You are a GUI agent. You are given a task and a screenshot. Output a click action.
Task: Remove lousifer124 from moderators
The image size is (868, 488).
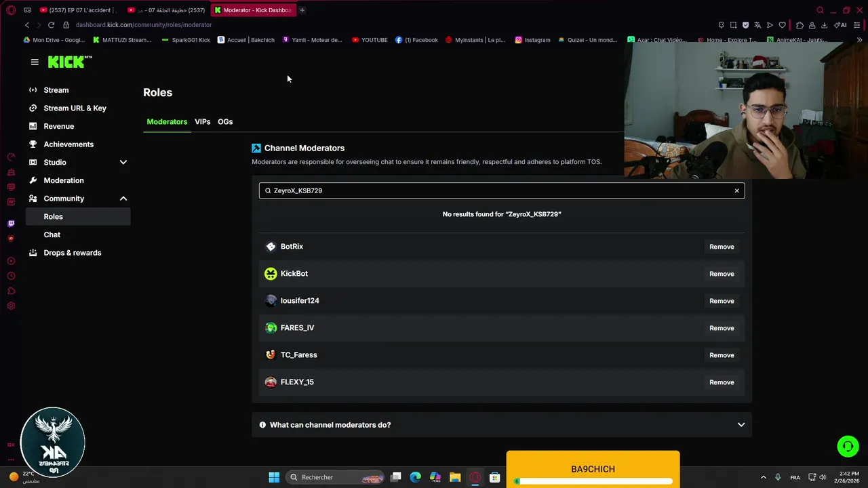click(722, 301)
